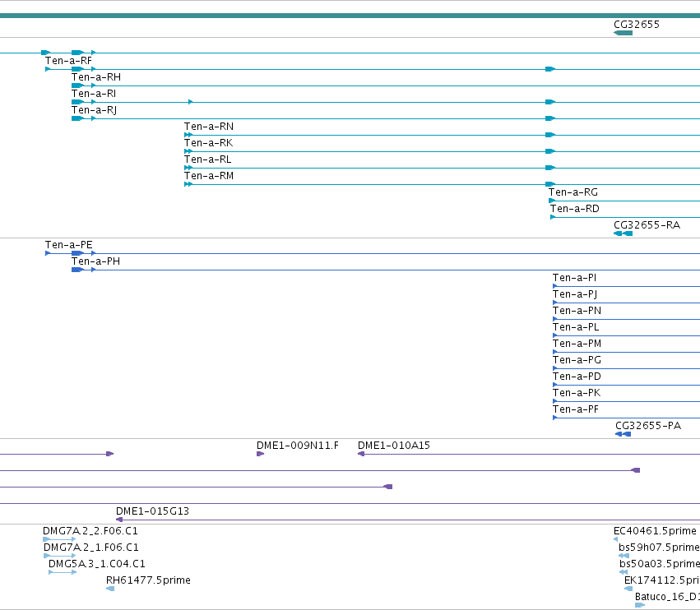Screen dimensions: 700x610
Task: Select the EC40461.5prime EST label
Action: click(655, 531)
